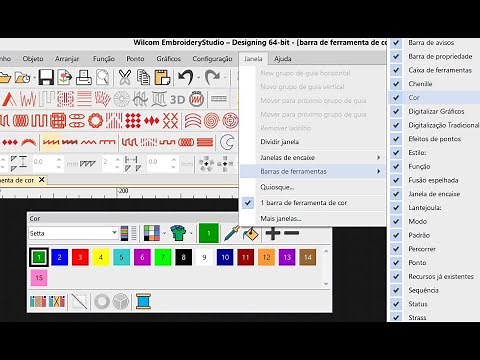Click the current color green box 1
The height and width of the screenshot is (360, 480).
209,233
